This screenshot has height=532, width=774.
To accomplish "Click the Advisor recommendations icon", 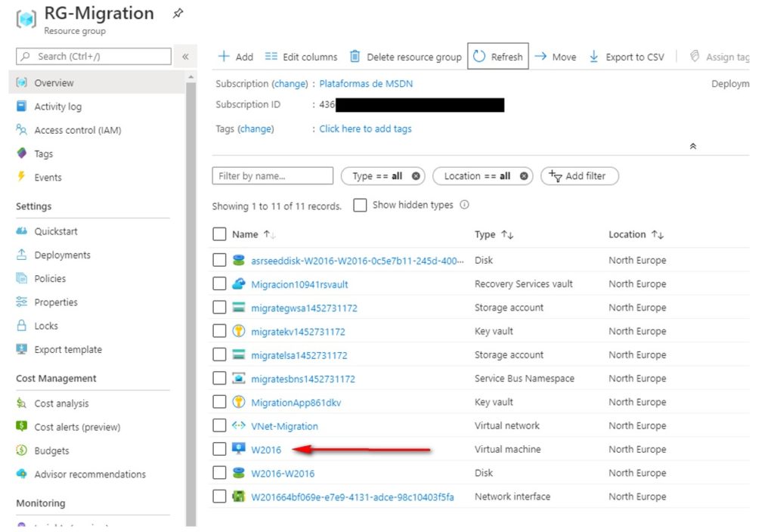I will [22, 474].
